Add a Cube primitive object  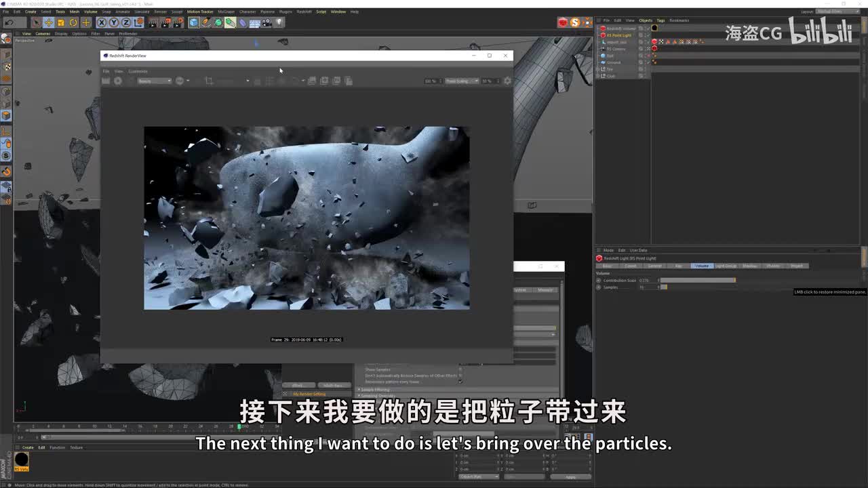194,22
